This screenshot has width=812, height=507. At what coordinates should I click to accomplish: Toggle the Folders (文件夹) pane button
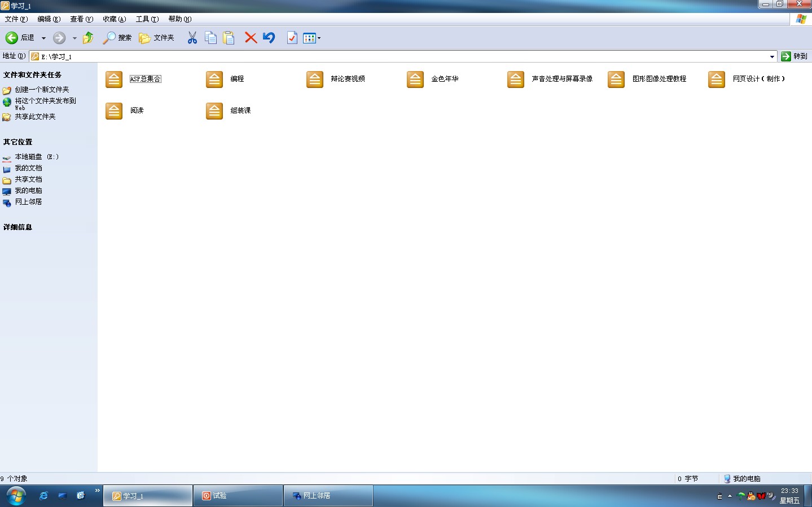tap(156, 38)
